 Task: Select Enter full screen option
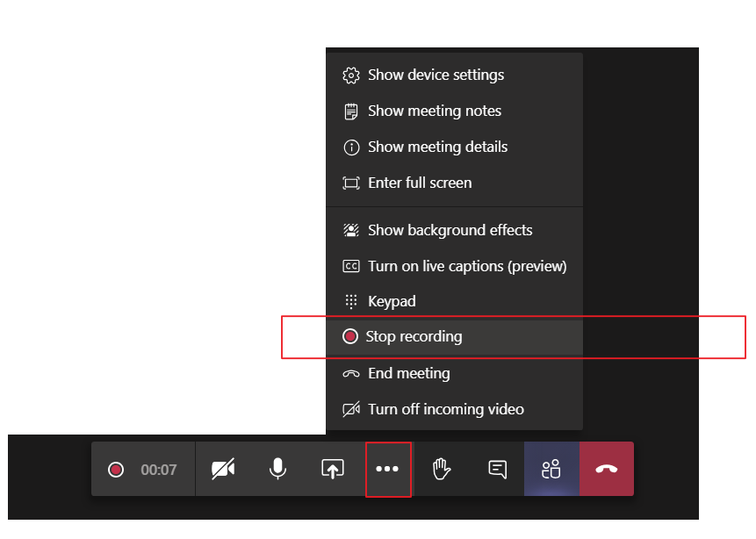tap(455, 183)
